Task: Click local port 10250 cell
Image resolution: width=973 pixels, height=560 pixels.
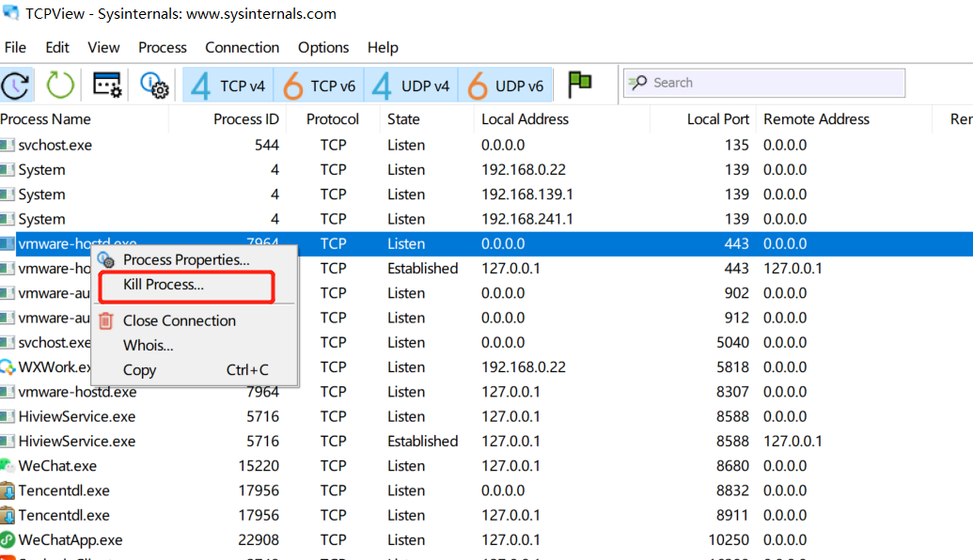Action: tap(729, 540)
